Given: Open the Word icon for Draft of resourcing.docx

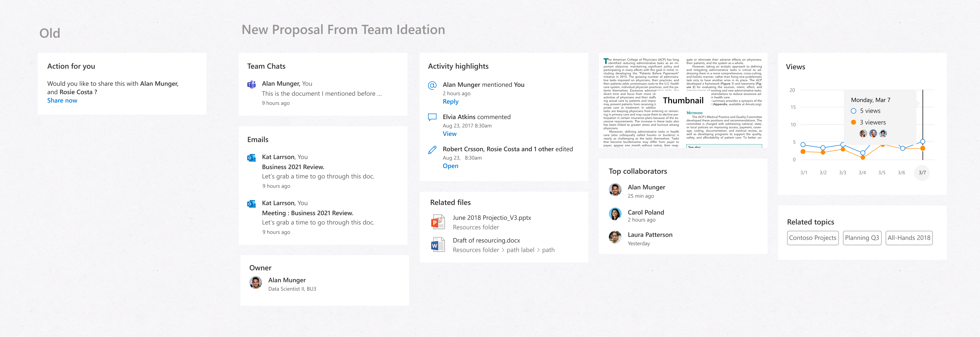Looking at the screenshot, I should pyautogui.click(x=438, y=245).
